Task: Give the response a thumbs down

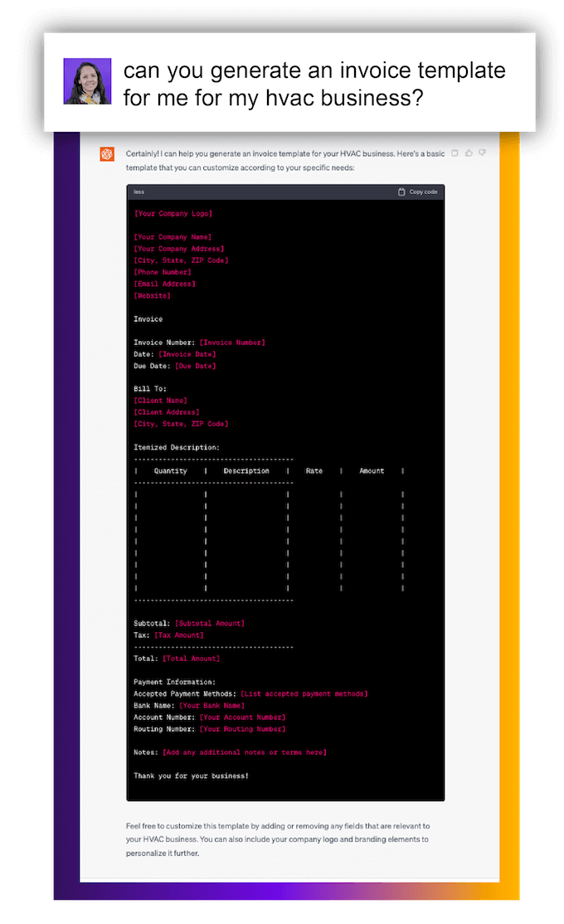Action: pos(482,153)
